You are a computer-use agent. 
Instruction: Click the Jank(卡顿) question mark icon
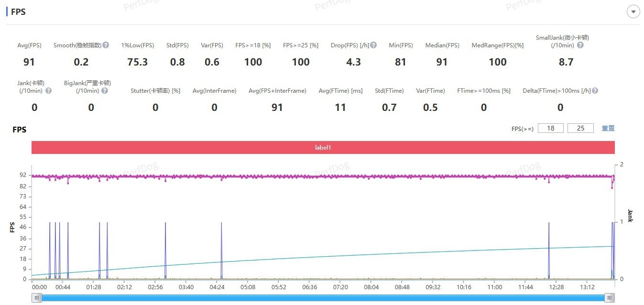coord(48,90)
